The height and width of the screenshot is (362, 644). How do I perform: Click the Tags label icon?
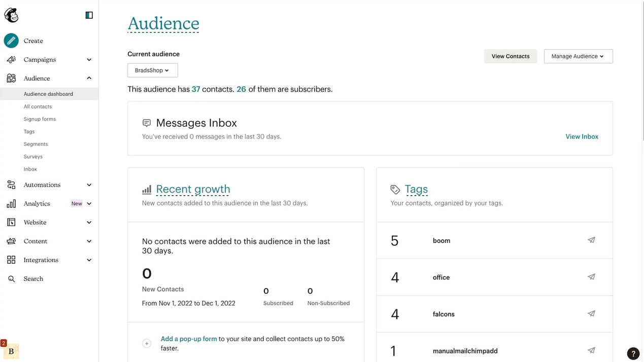(395, 190)
